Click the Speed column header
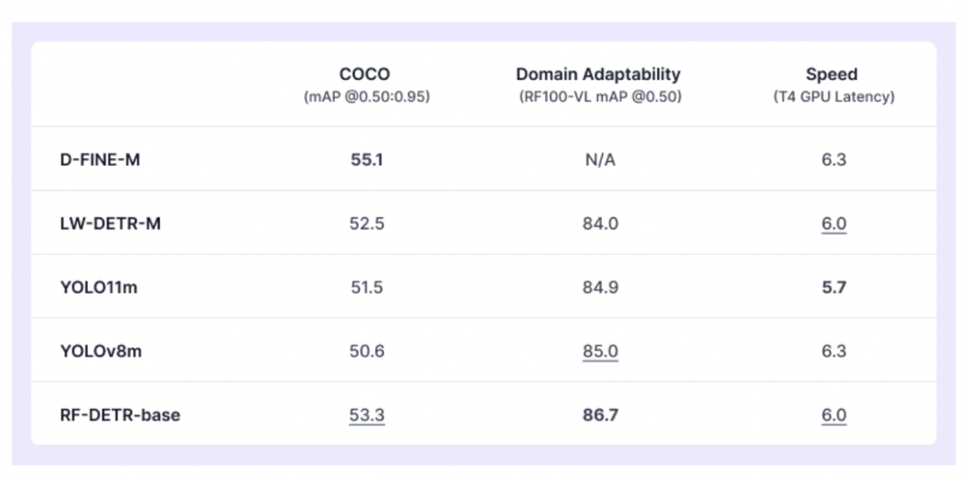Viewport: 980px width, 502px height. [x=832, y=75]
